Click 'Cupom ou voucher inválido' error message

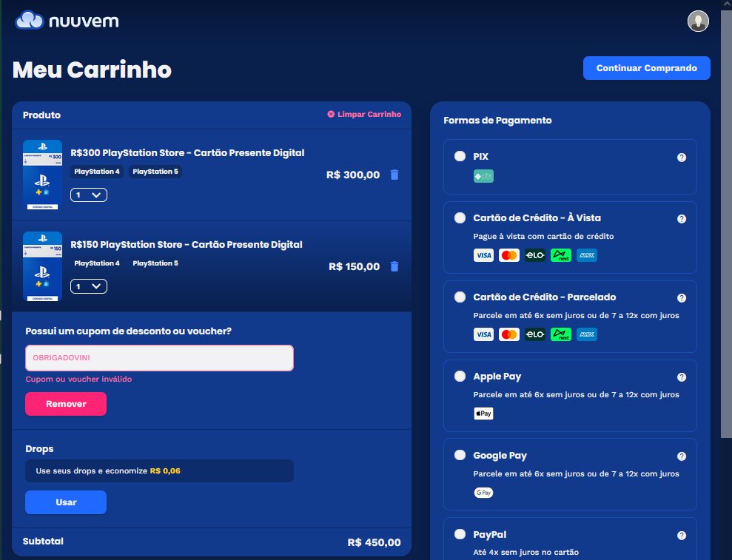[78, 379]
